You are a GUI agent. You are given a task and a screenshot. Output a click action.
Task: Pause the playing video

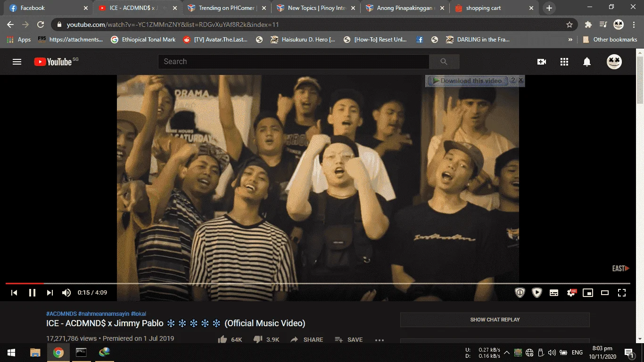pos(32,293)
